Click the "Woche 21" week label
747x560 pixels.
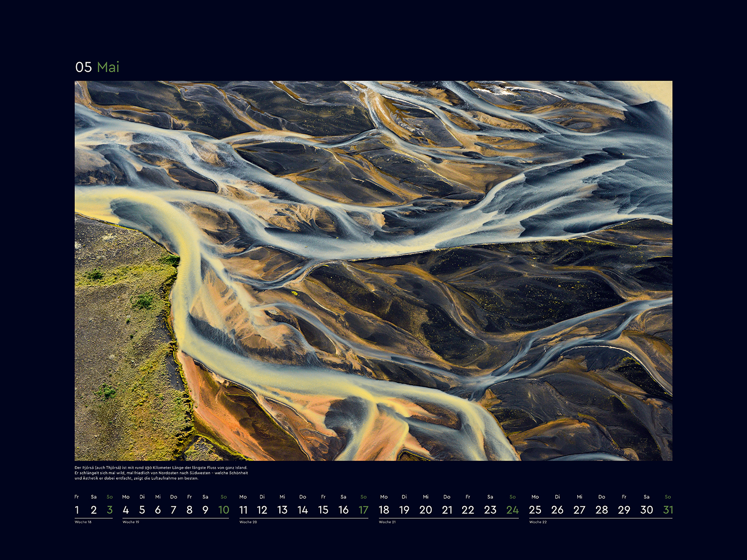click(387, 522)
